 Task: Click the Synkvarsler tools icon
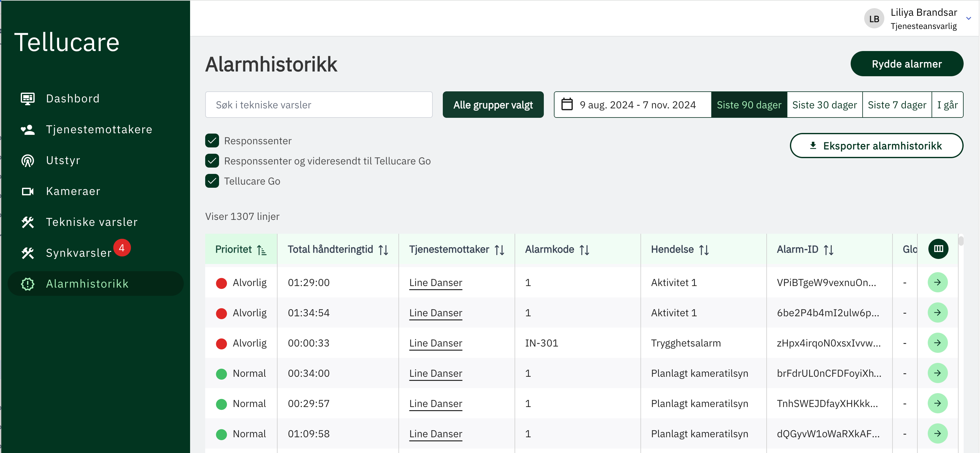pyautogui.click(x=27, y=253)
